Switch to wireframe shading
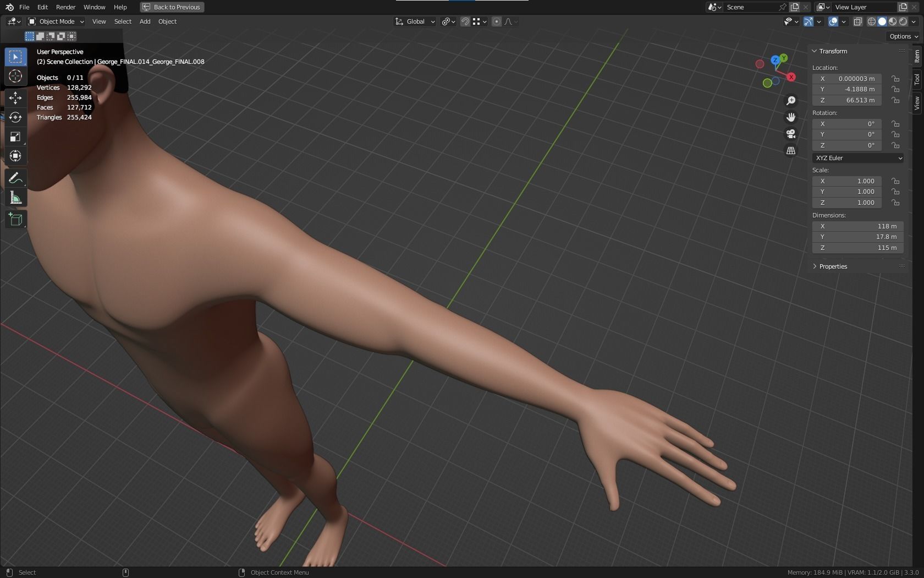 (872, 21)
